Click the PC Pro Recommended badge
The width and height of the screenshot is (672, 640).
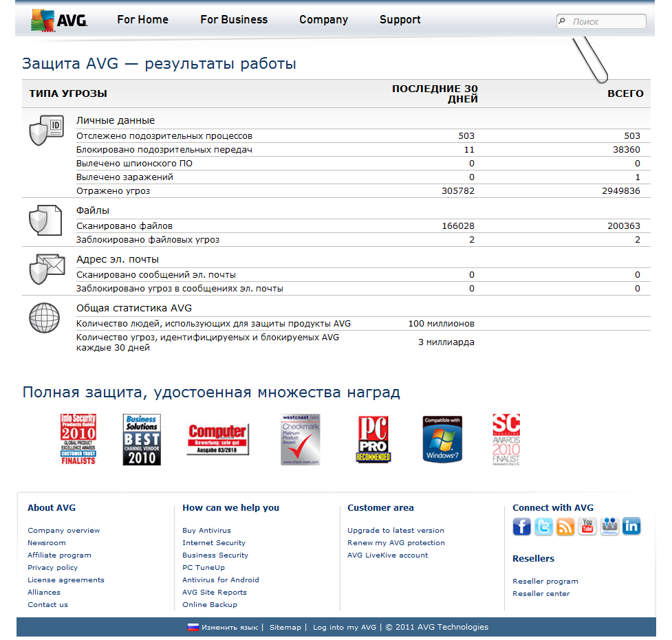pyautogui.click(x=373, y=439)
